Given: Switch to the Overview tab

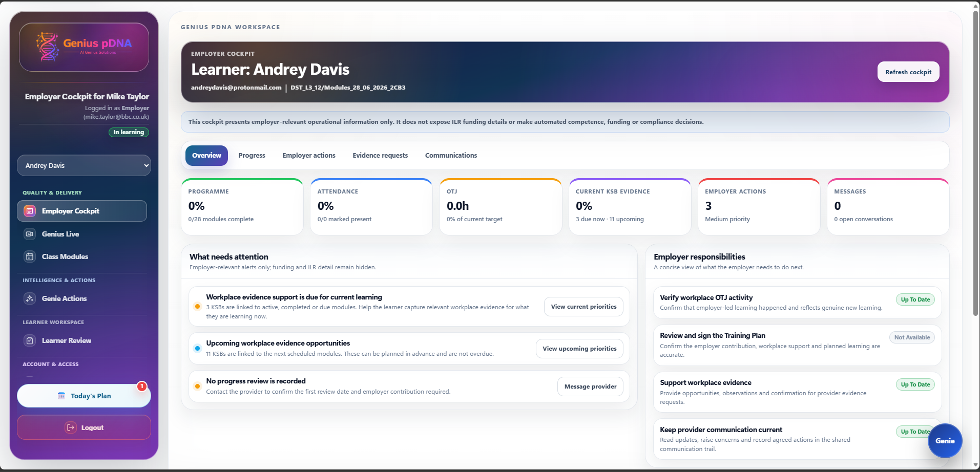Looking at the screenshot, I should point(206,156).
